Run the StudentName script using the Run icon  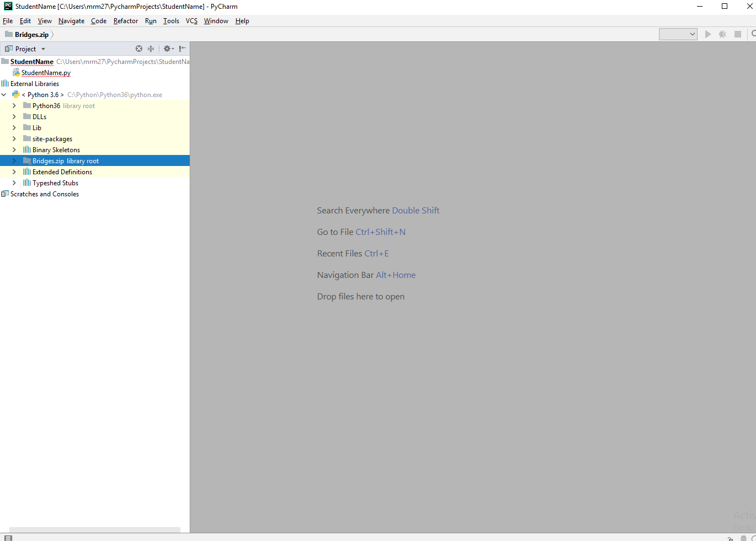point(708,34)
